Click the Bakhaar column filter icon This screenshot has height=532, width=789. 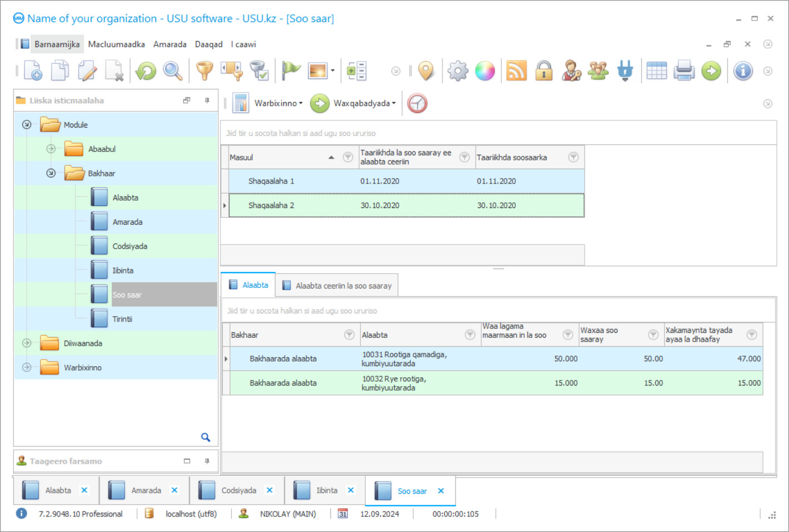coord(349,335)
